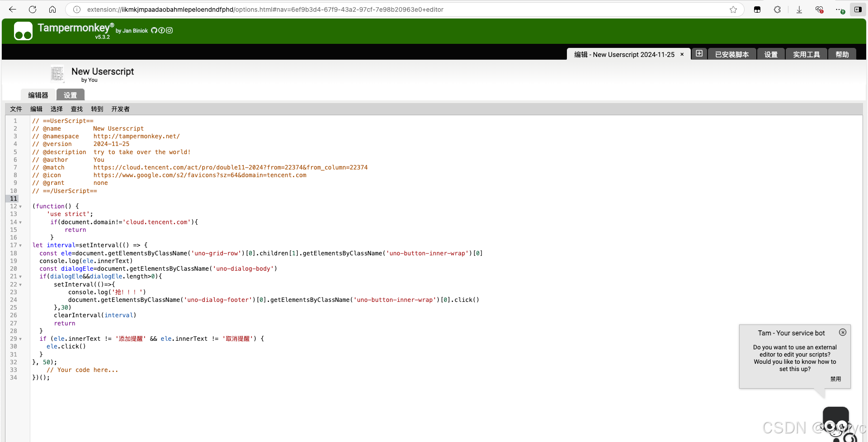Collapse the code fold at line 21

coord(20,277)
